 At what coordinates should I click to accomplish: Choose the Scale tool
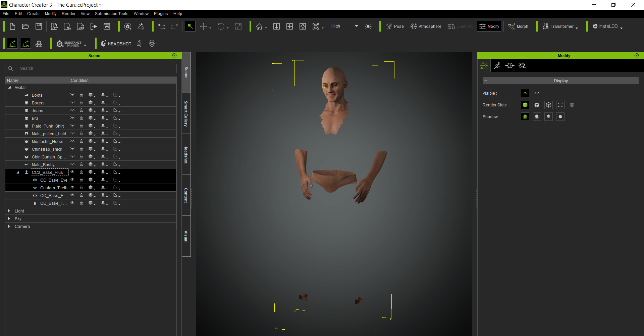[238, 27]
